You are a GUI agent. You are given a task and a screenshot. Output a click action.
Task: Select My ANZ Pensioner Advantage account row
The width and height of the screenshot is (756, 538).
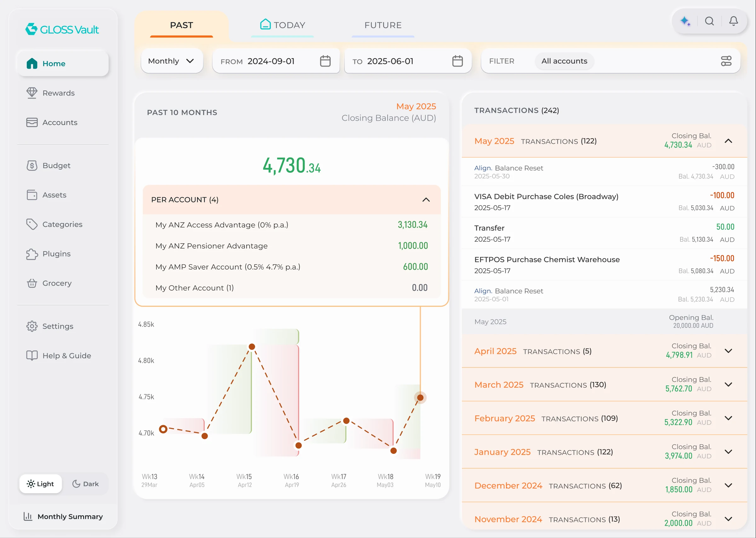[x=292, y=246]
